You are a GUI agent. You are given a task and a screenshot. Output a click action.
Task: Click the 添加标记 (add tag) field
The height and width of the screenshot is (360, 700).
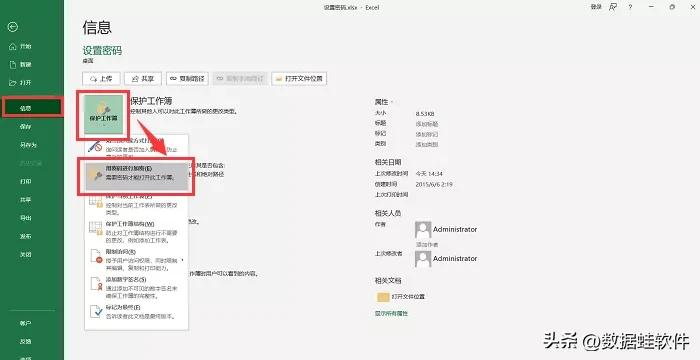[427, 134]
